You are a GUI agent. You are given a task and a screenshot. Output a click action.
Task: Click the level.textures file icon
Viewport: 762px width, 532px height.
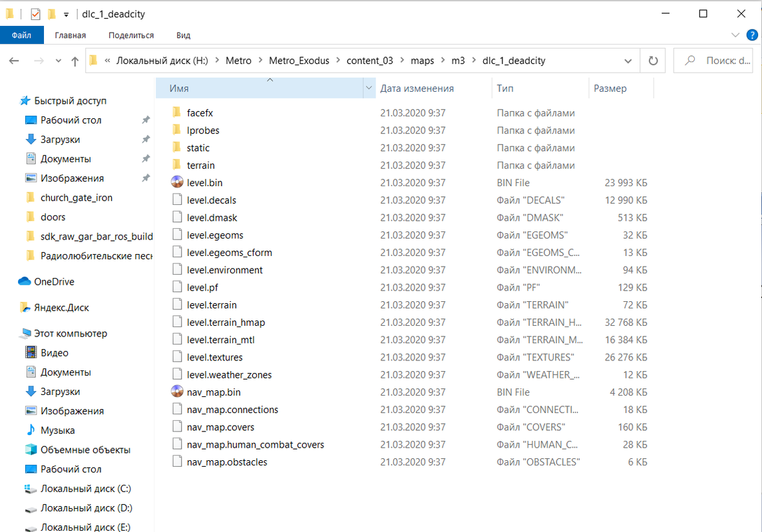click(x=177, y=356)
